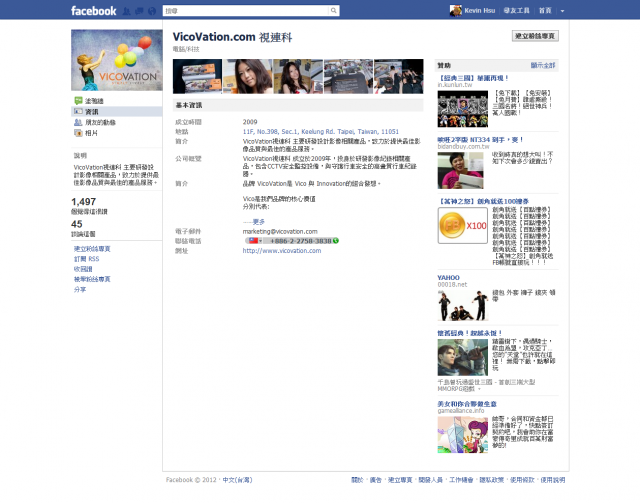
Task: Click the men in black suits ad image
Action: click(x=462, y=305)
